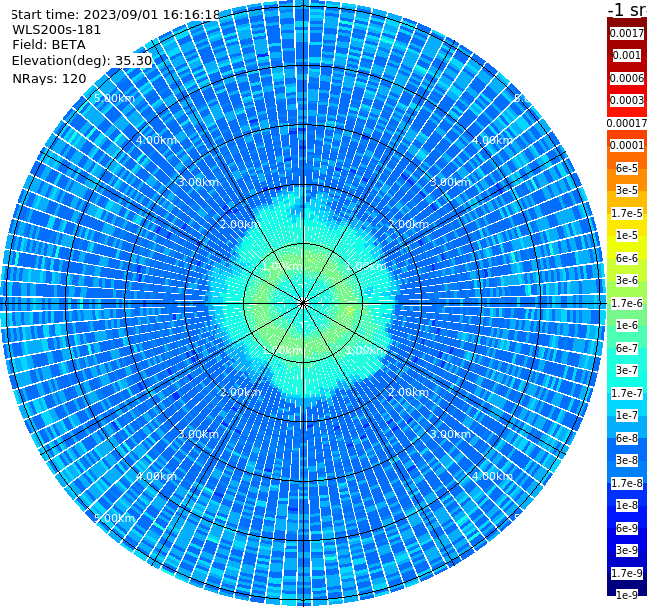Select the 1e-9 colorbar minimum value

627,595
